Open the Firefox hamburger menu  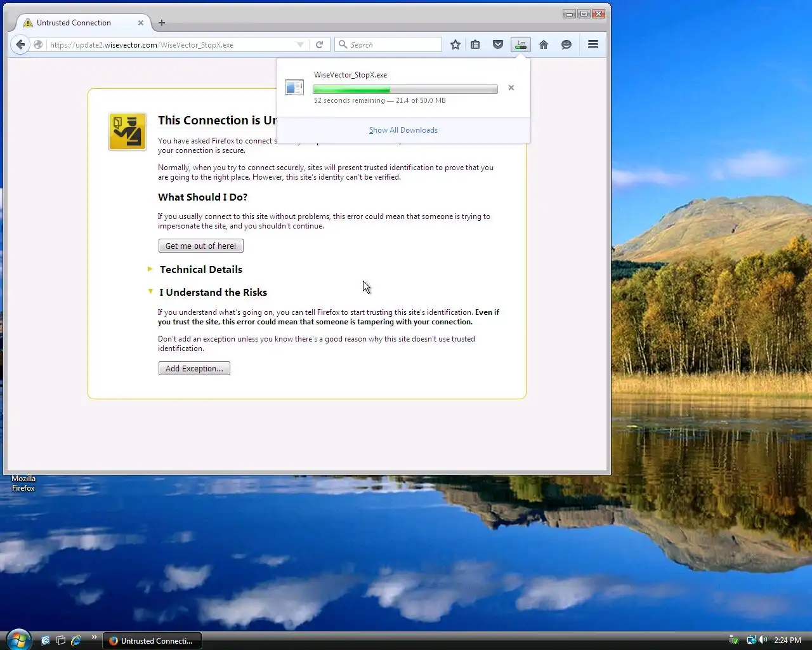coord(593,44)
